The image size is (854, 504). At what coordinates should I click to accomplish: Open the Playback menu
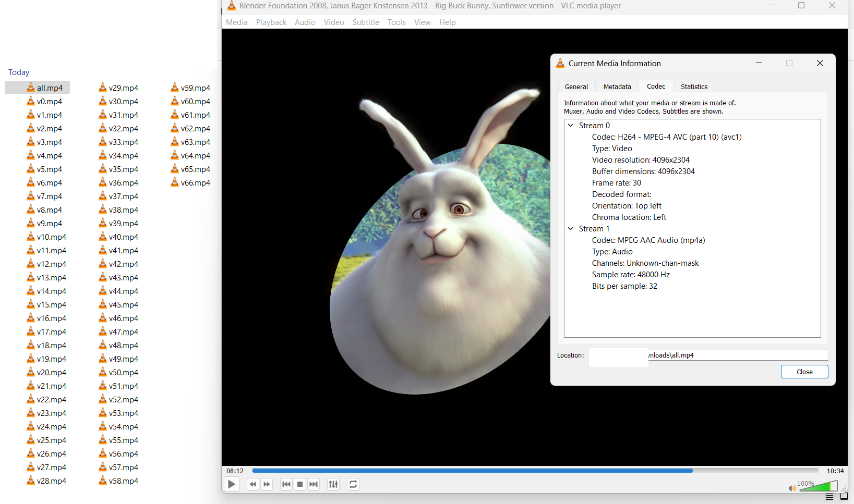pyautogui.click(x=271, y=22)
